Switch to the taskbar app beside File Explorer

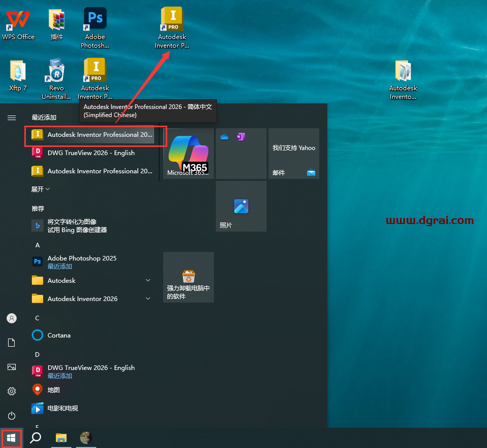coord(86,438)
